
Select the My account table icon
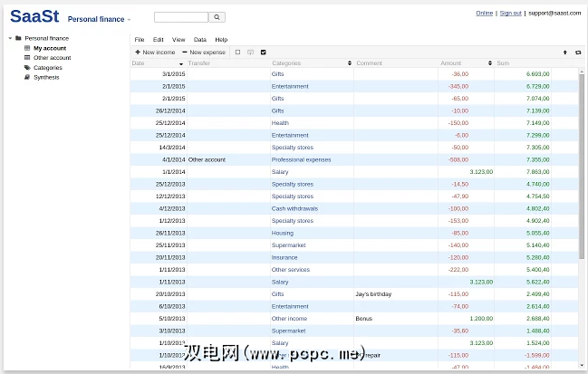(x=27, y=48)
